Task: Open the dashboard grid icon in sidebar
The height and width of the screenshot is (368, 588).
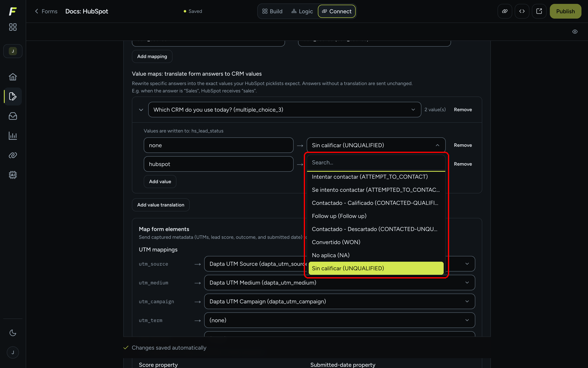Action: (x=13, y=27)
